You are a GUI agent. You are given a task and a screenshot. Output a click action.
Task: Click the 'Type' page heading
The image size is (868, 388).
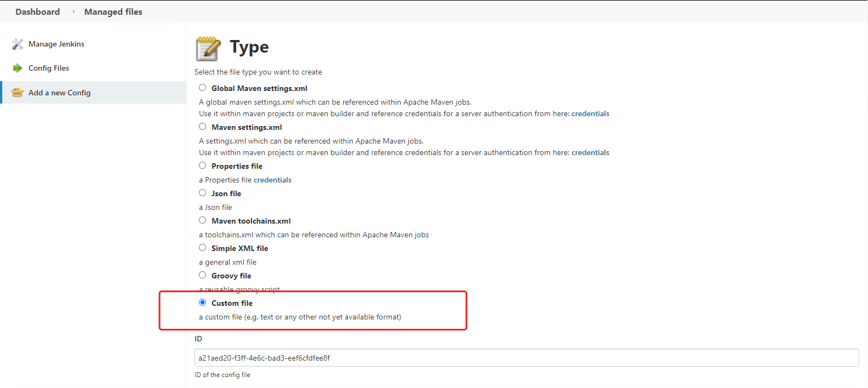click(249, 47)
